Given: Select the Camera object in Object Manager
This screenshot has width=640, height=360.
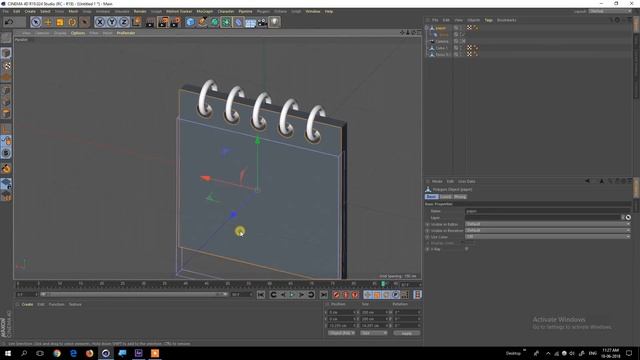Looking at the screenshot, I should point(442,41).
